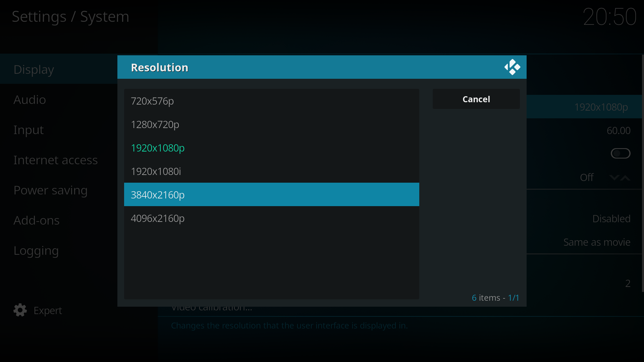Click the Display category in sidebar
Image resolution: width=644 pixels, height=362 pixels.
click(x=34, y=70)
